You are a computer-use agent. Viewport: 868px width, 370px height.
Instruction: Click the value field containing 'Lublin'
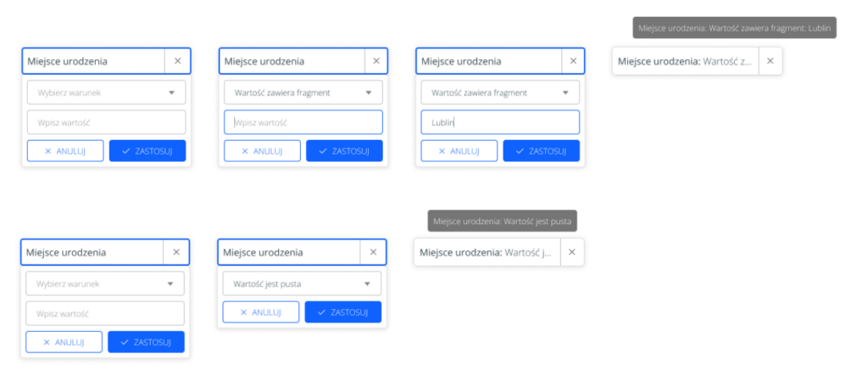pyautogui.click(x=500, y=122)
